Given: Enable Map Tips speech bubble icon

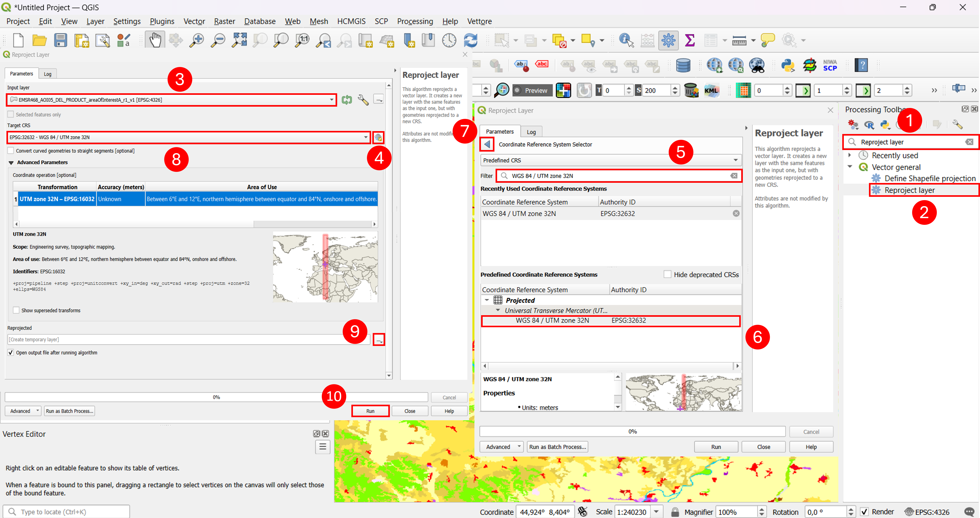Looking at the screenshot, I should 767,40.
